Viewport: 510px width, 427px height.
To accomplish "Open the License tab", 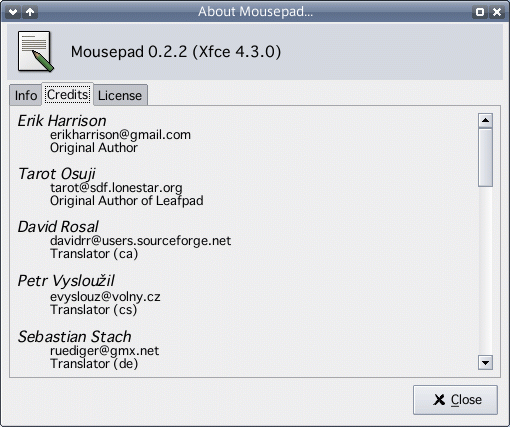I will pyautogui.click(x=120, y=95).
